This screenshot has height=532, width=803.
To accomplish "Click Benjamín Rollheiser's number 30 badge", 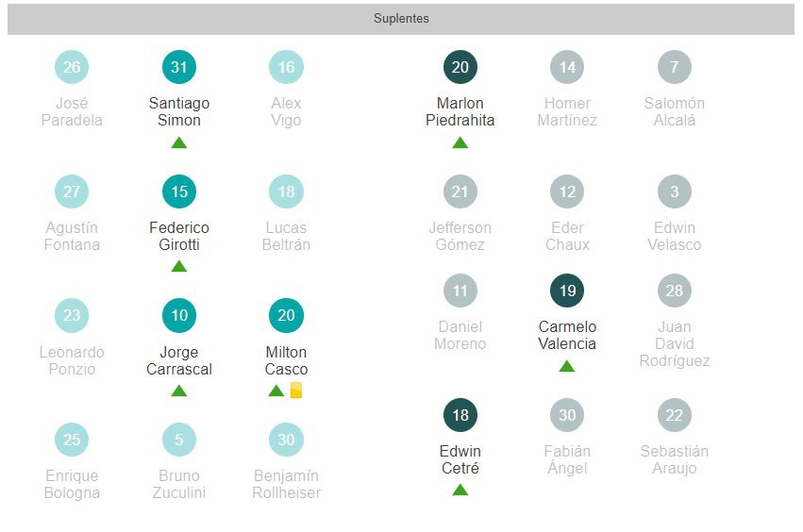I will point(286,440).
